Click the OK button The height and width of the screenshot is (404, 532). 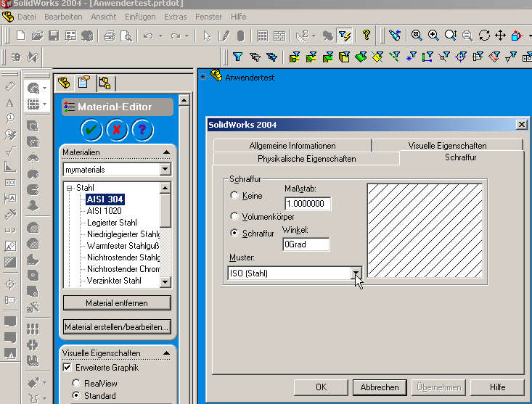tap(321, 387)
